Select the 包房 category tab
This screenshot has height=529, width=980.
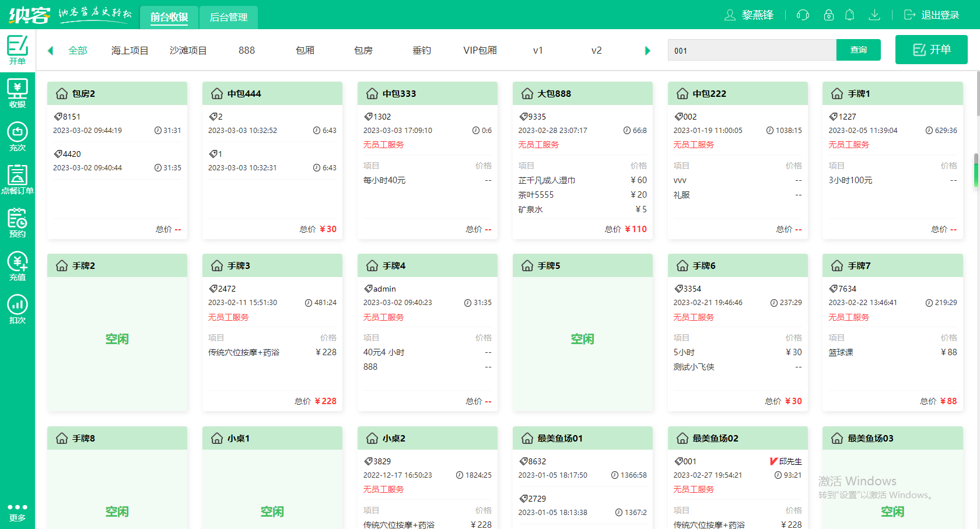[363, 50]
